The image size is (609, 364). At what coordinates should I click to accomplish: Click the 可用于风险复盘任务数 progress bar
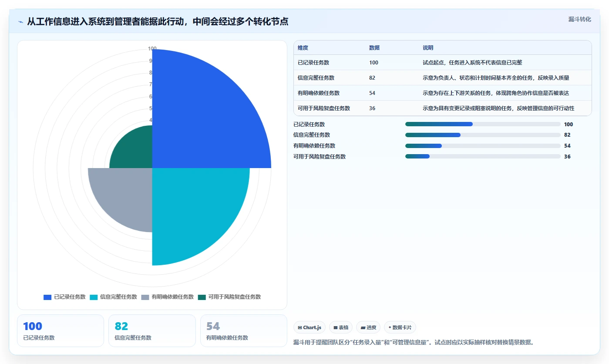point(483,156)
